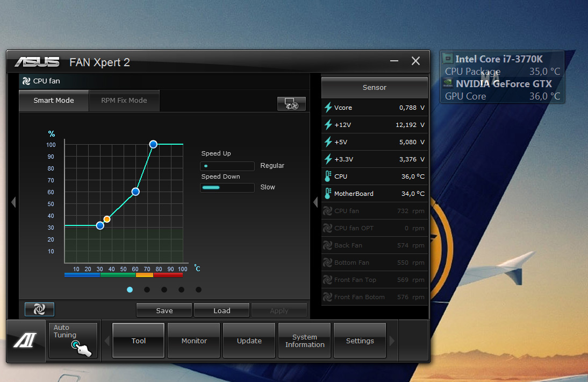
Task: Adjust the Speed Down slider
Action: [x=227, y=187]
